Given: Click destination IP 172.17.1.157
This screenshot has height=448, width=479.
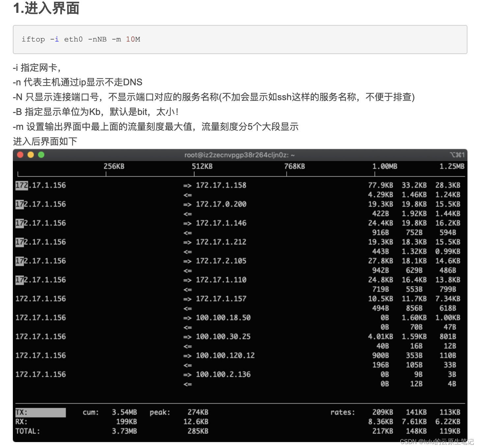Looking at the screenshot, I should click(221, 299).
